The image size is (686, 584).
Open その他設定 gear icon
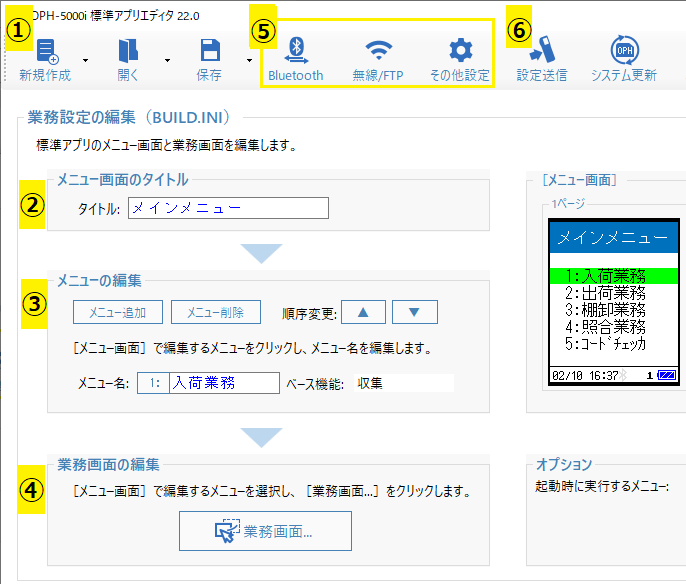point(461,50)
